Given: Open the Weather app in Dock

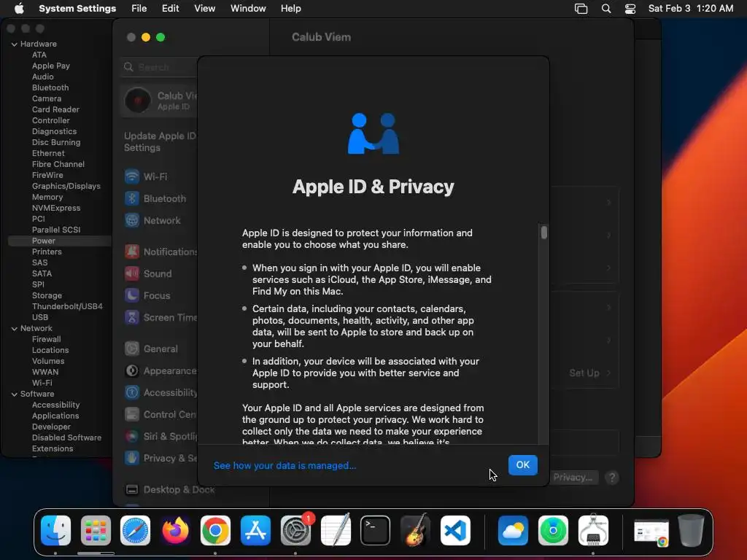Looking at the screenshot, I should click(513, 530).
